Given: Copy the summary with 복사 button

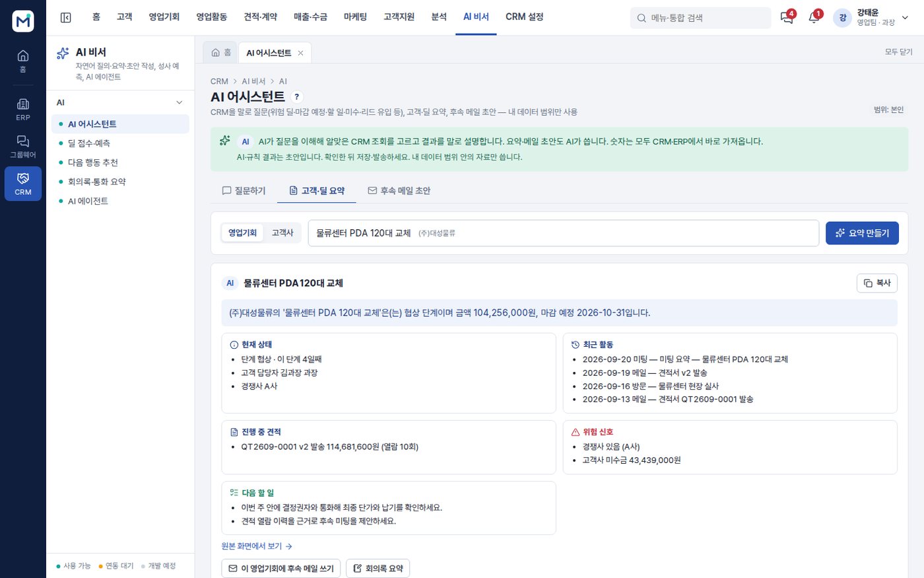Looking at the screenshot, I should tap(877, 283).
